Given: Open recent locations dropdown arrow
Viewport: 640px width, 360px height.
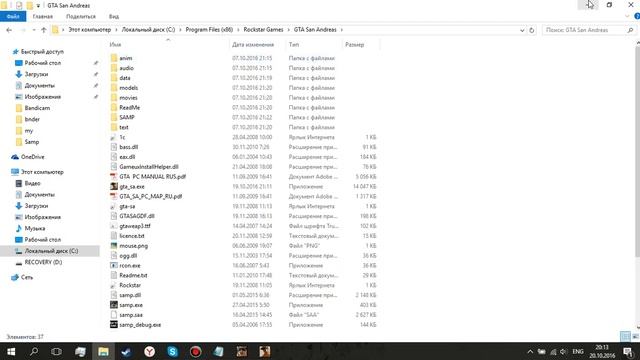Looking at the screenshot, I should (34, 30).
